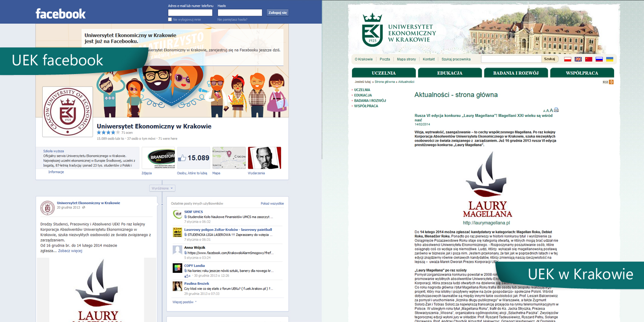Click 'Szukaj pracownika' link

click(x=456, y=59)
